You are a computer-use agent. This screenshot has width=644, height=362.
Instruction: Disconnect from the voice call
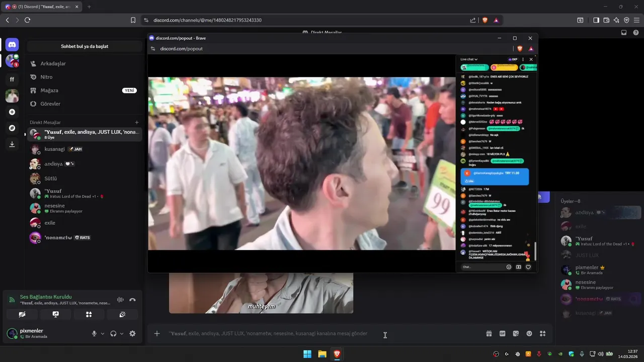coord(132,300)
